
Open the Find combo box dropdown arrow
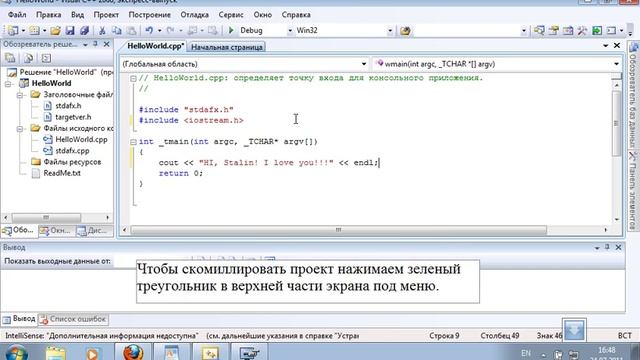[524, 31]
